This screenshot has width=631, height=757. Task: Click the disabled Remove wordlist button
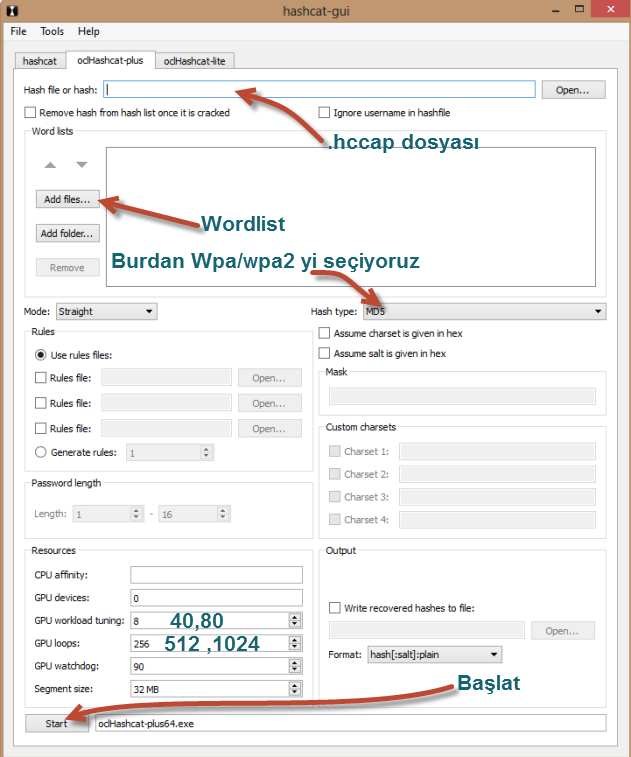[x=68, y=267]
